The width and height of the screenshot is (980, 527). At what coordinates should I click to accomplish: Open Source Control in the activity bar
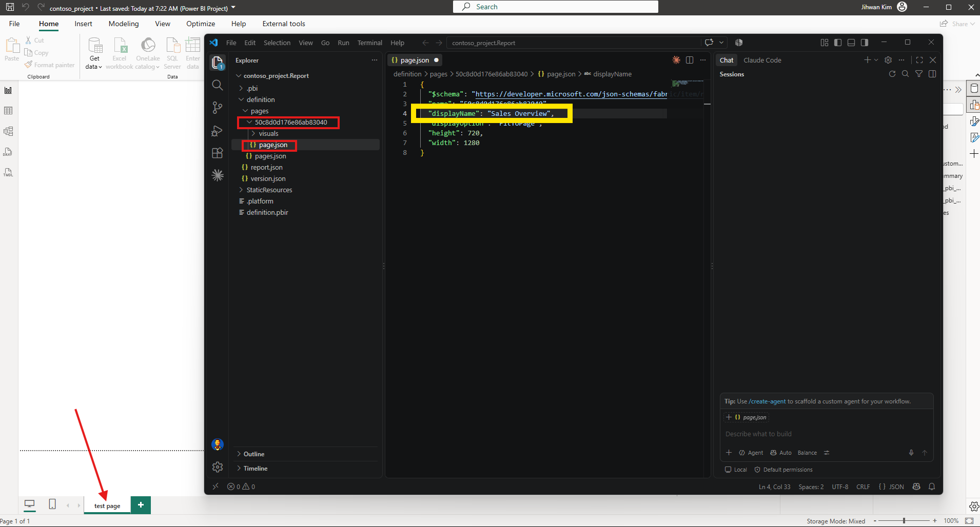[218, 108]
